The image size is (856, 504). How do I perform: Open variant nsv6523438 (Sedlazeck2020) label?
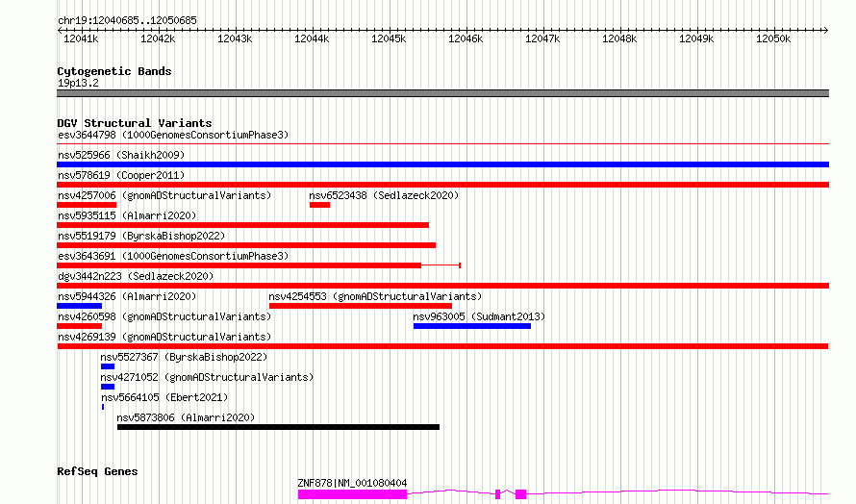click(x=384, y=195)
